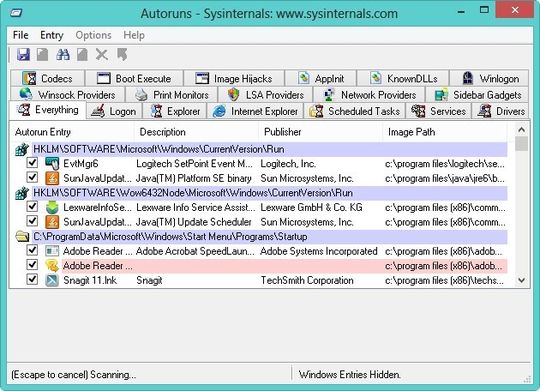The height and width of the screenshot is (391, 540).
Task: Click the Adobe Systems Incorporated cell
Action: click(319, 251)
